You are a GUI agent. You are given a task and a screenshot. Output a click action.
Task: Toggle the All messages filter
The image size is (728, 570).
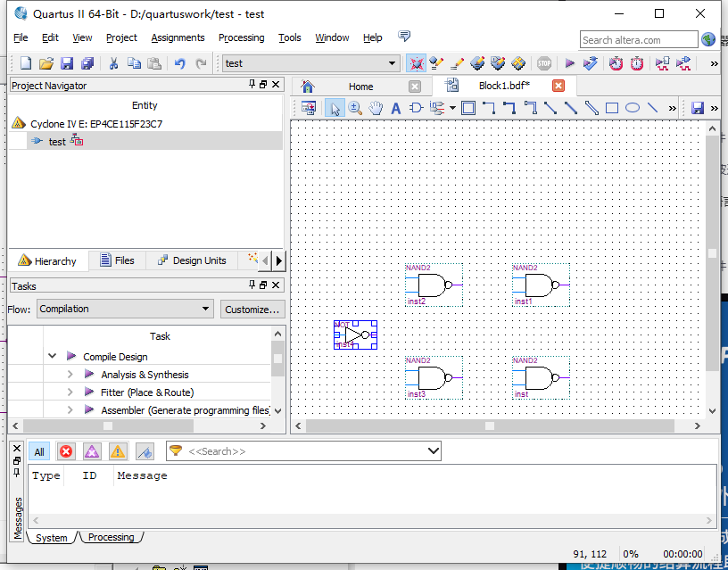click(x=39, y=451)
